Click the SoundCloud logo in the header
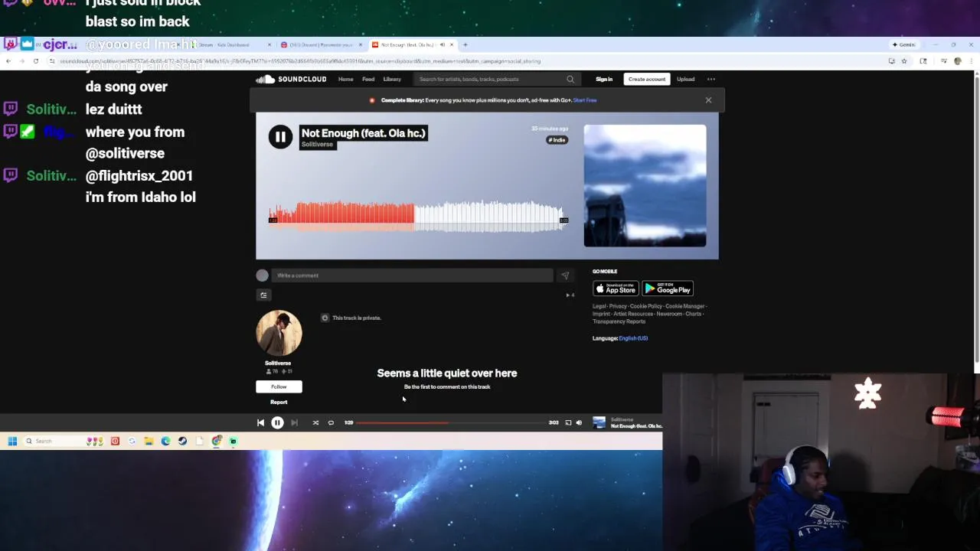The width and height of the screenshot is (980, 551). [291, 79]
